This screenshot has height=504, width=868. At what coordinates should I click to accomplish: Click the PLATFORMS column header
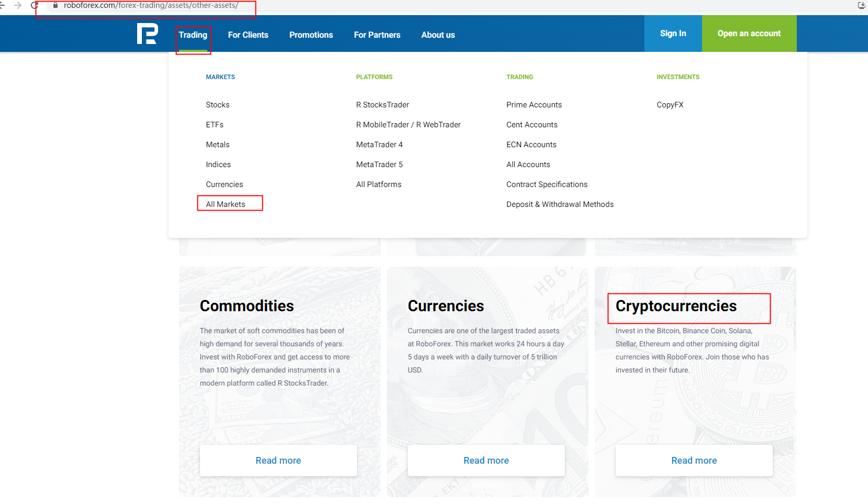[374, 77]
